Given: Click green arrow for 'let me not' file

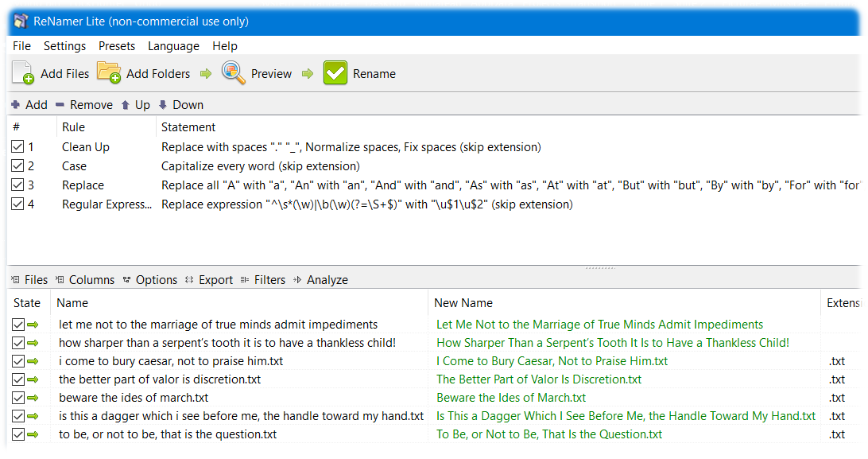Looking at the screenshot, I should [x=33, y=325].
